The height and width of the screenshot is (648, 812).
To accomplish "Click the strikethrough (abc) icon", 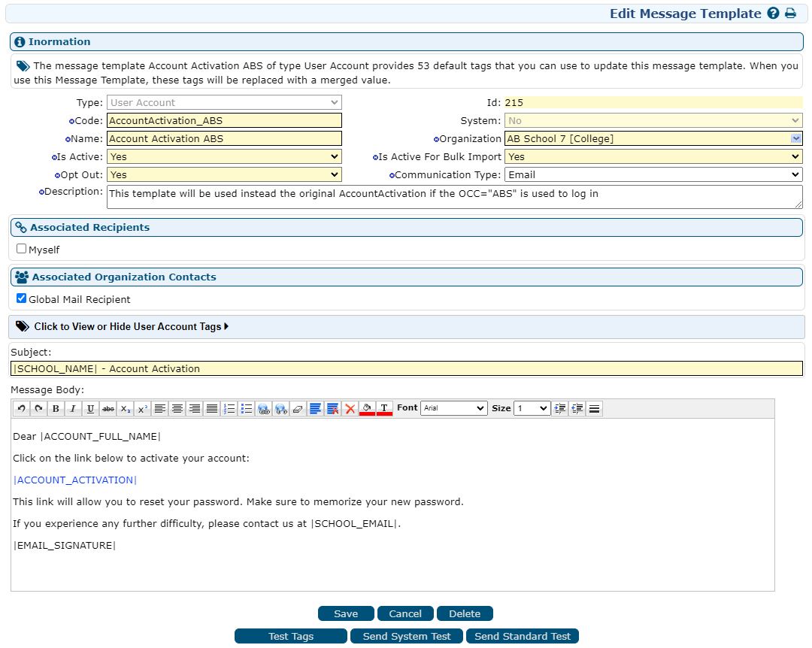I will [x=108, y=408].
